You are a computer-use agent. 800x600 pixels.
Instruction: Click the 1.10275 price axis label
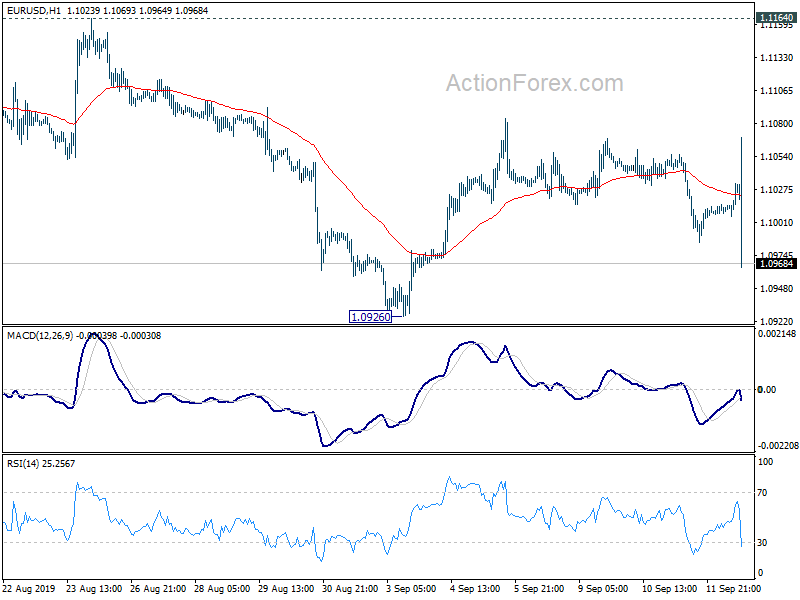[x=777, y=190]
